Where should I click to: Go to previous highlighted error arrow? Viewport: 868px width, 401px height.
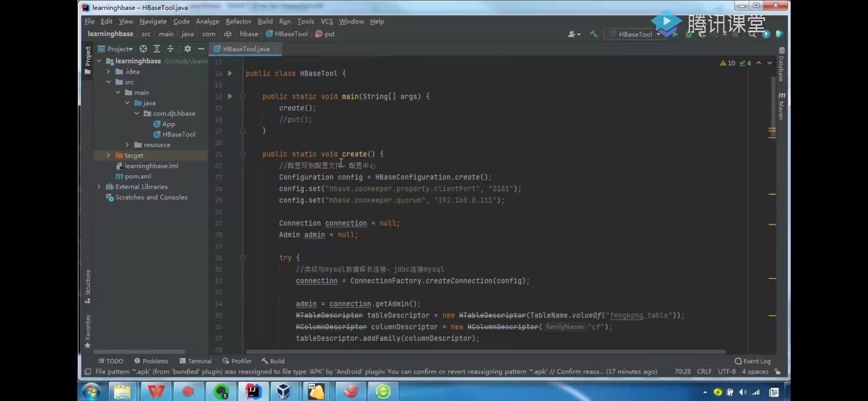[759, 63]
